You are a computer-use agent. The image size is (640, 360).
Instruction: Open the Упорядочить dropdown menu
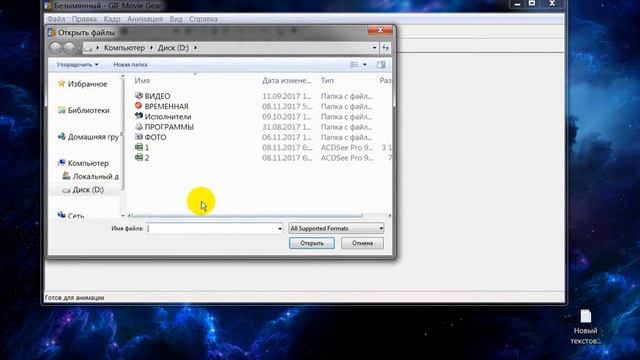(77, 64)
